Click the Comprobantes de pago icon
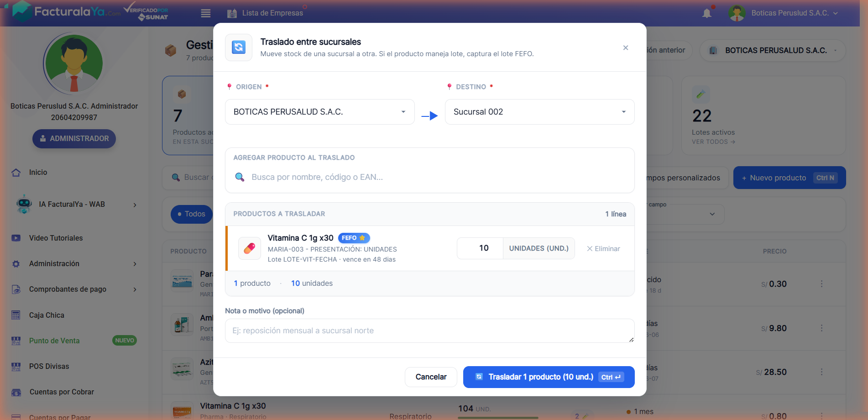This screenshot has height=420, width=868. 16,289
